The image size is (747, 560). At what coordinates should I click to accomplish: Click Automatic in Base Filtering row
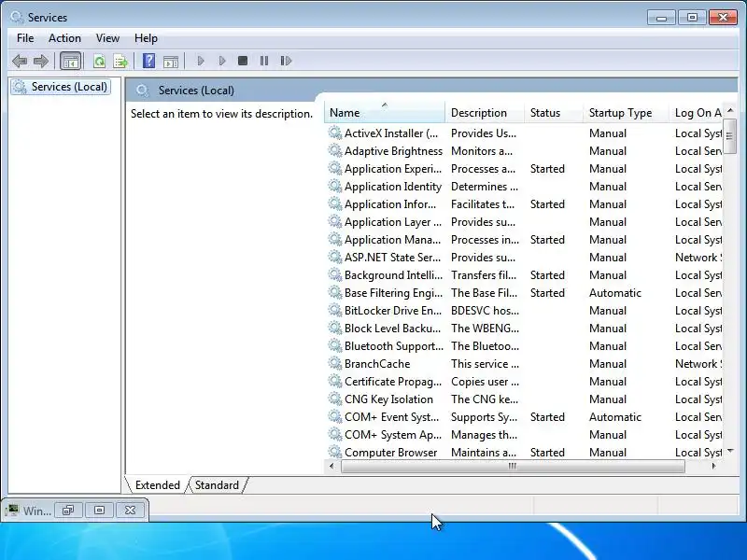click(615, 292)
